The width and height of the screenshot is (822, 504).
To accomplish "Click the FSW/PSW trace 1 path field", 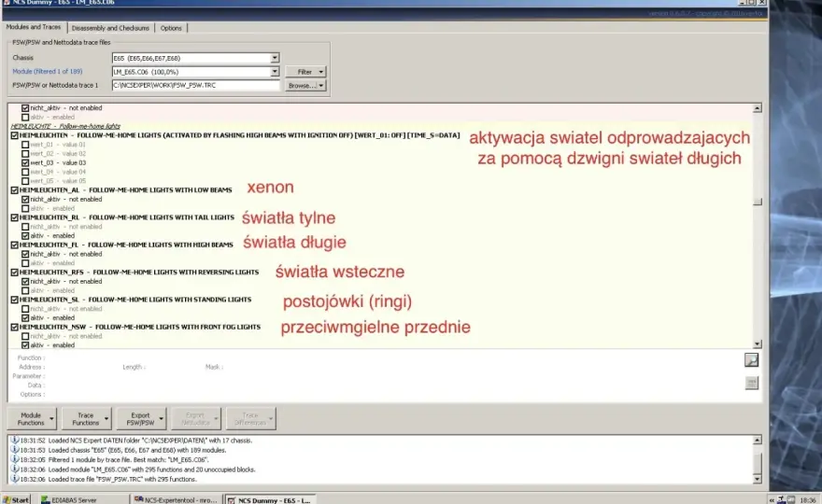I will (195, 85).
